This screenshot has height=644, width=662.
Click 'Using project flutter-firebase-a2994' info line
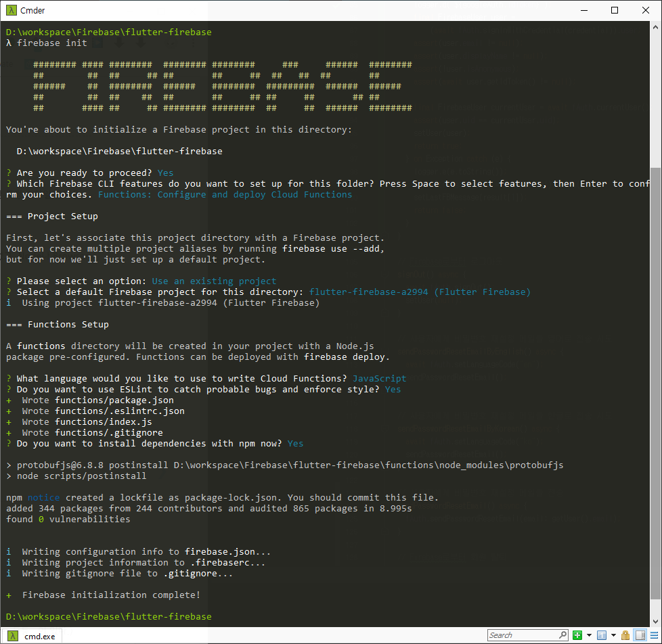tap(163, 303)
